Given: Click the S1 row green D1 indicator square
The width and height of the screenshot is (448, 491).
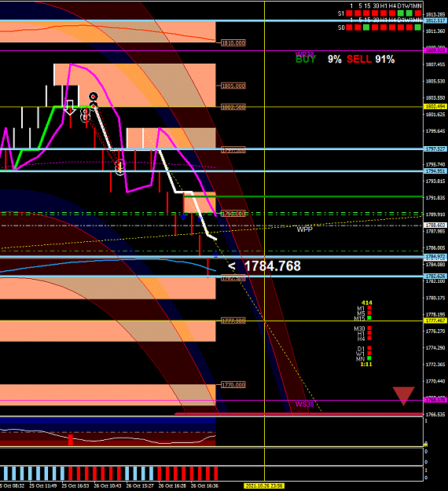Looking at the screenshot, I should pyautogui.click(x=400, y=13).
